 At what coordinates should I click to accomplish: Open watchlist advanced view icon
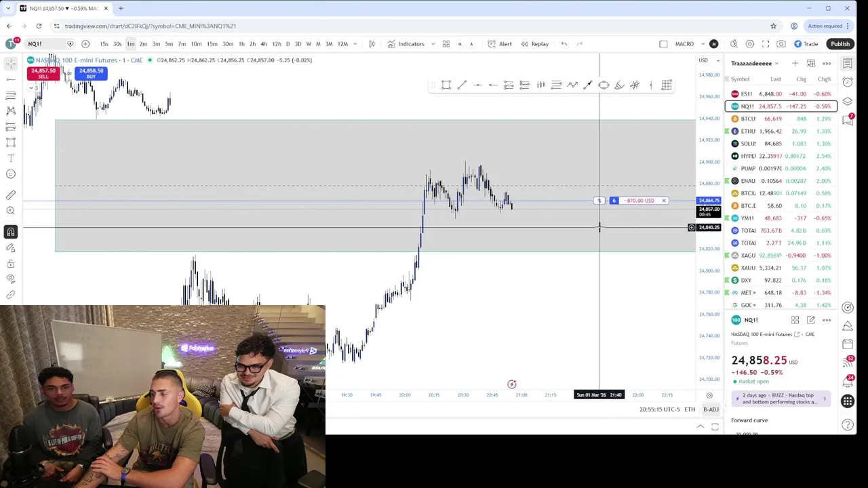pyautogui.click(x=811, y=63)
